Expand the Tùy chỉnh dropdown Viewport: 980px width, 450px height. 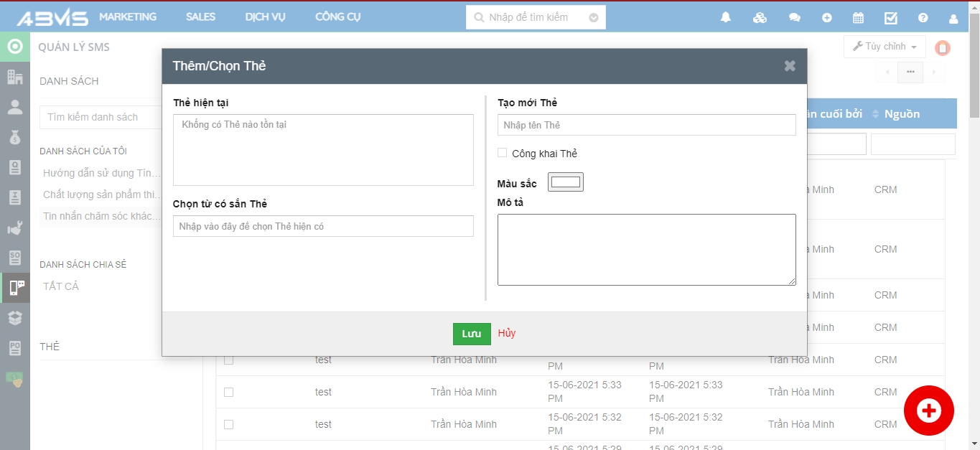(884, 47)
